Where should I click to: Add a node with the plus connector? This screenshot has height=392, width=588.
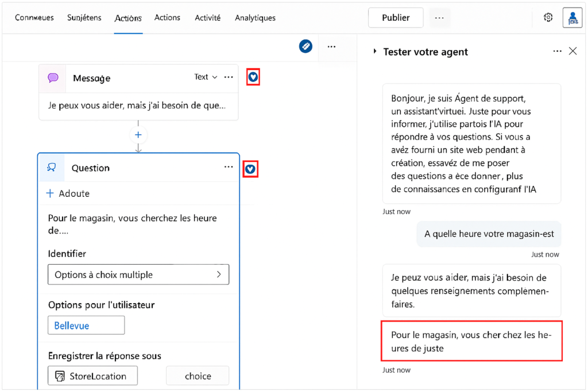coord(138,135)
